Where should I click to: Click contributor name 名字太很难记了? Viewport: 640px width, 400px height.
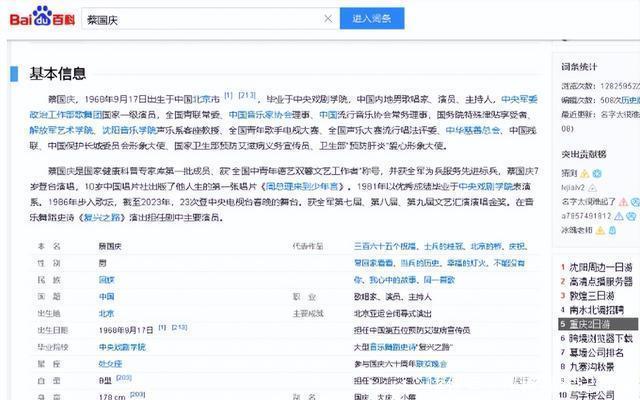588,202
